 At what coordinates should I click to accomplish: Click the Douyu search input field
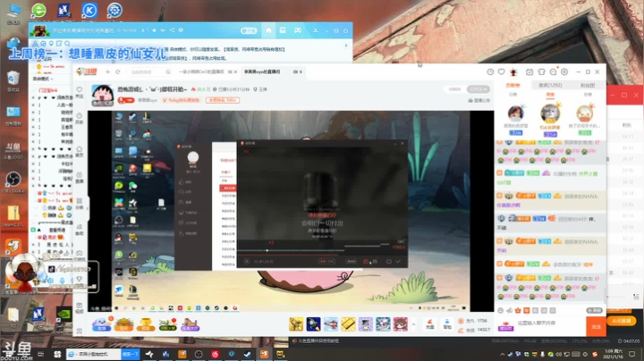[x=147, y=72]
